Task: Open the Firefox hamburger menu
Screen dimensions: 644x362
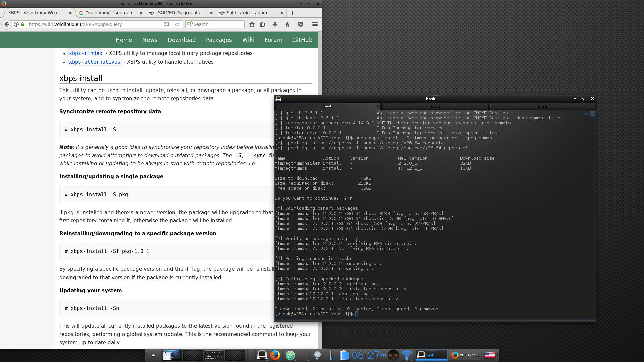Action: [315, 24]
